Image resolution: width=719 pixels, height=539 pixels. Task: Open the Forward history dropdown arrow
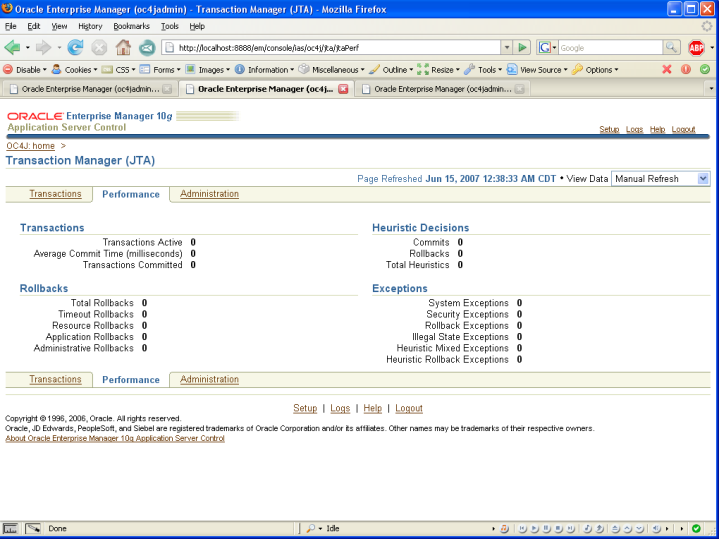point(59,47)
